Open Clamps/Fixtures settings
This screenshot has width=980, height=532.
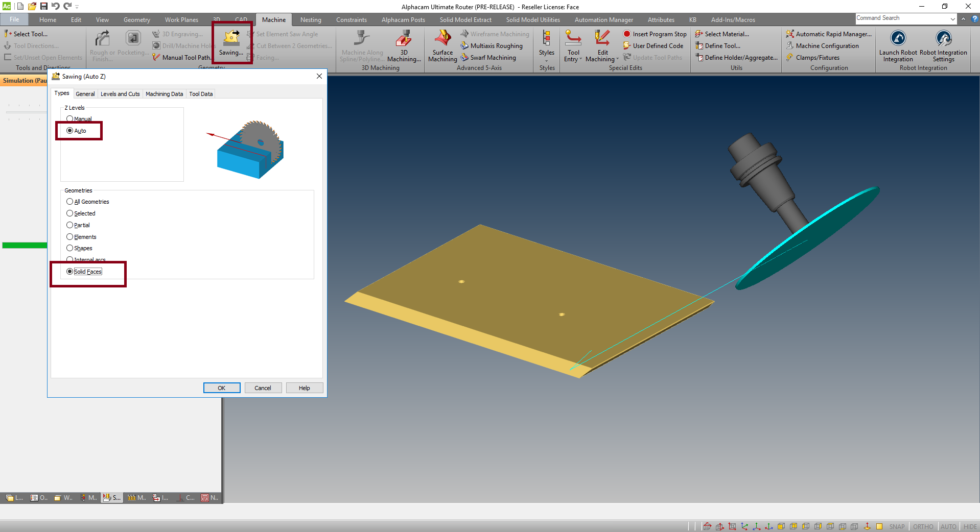pyautogui.click(x=812, y=57)
